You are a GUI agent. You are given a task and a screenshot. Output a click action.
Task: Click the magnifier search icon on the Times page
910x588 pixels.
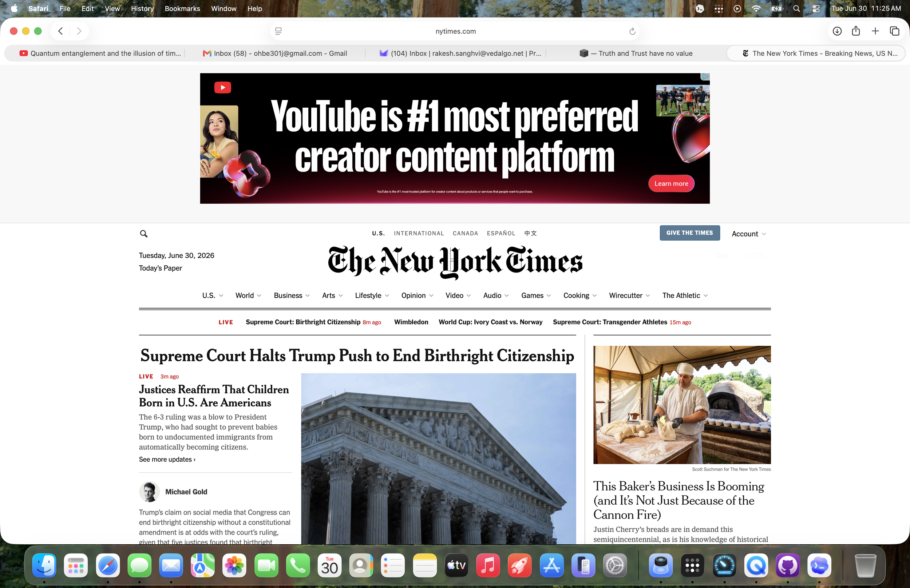(x=143, y=234)
